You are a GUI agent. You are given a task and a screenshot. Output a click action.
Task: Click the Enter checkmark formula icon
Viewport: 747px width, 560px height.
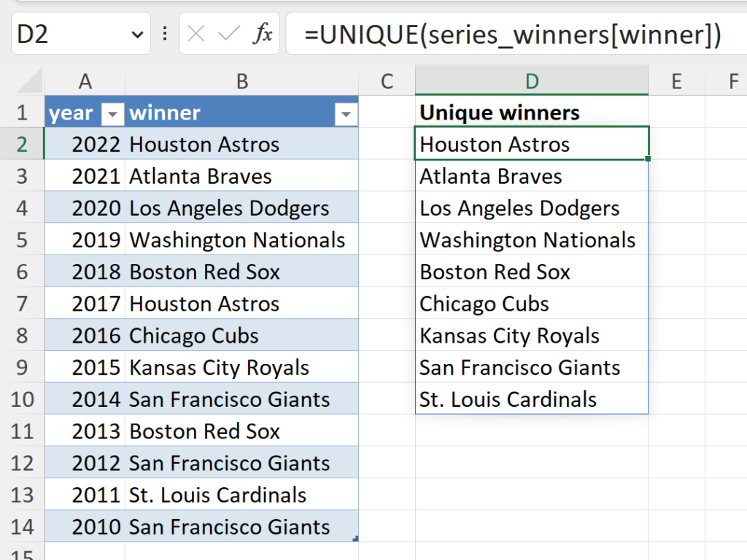pos(228,34)
